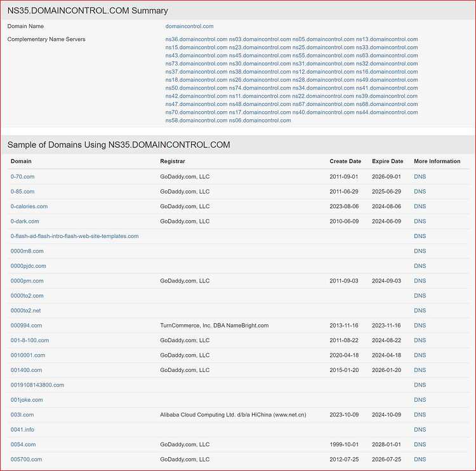Screen dimensions: 476x471
Task: Open DNS info for 0000pm.com
Action: (420, 281)
